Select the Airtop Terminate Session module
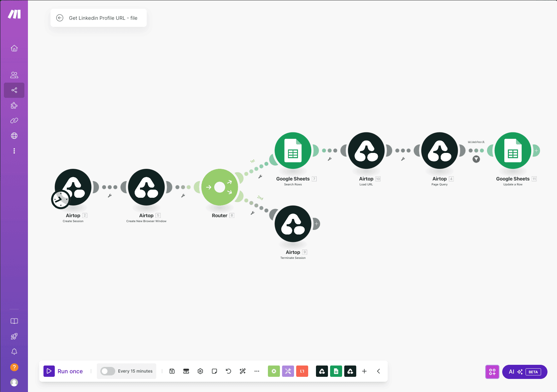Viewport: 557px width, 392px height. [293, 224]
